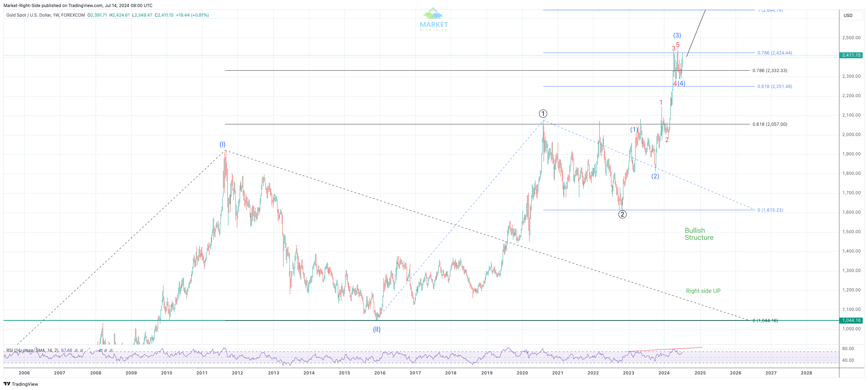868x390 pixels.
Task: Click the 2028 label on time axis
Action: click(x=806, y=373)
